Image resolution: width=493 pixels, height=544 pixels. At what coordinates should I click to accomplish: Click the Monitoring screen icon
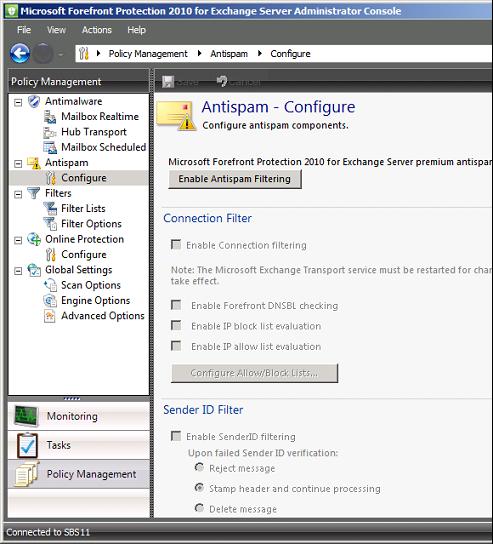26,416
